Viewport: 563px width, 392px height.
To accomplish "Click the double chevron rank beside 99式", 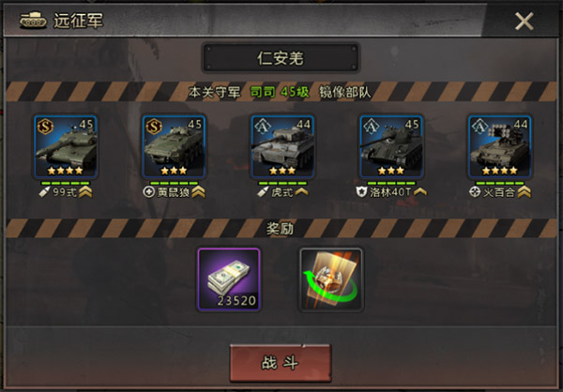I will coord(85,192).
